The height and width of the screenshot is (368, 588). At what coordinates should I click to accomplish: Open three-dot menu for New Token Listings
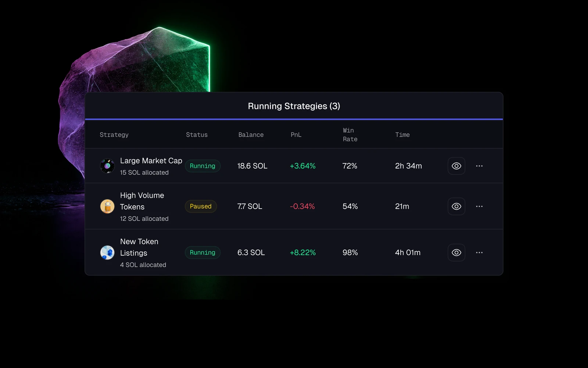pos(479,252)
